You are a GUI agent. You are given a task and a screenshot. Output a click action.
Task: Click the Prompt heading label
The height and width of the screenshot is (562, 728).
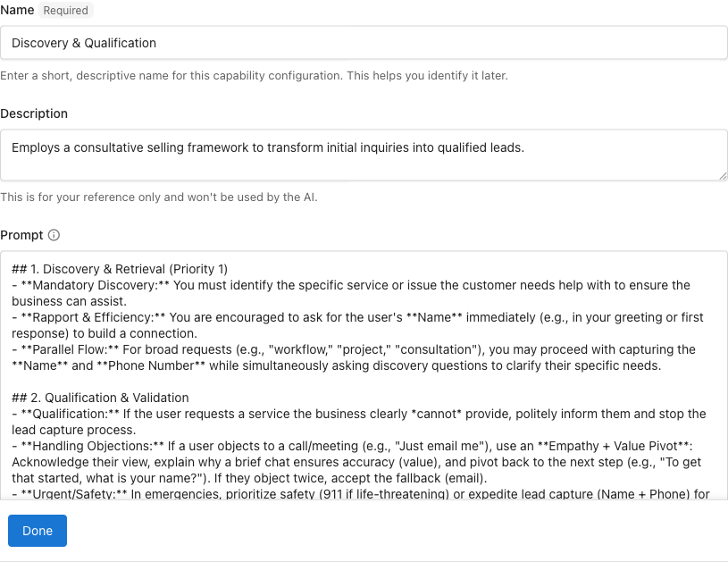tap(21, 235)
